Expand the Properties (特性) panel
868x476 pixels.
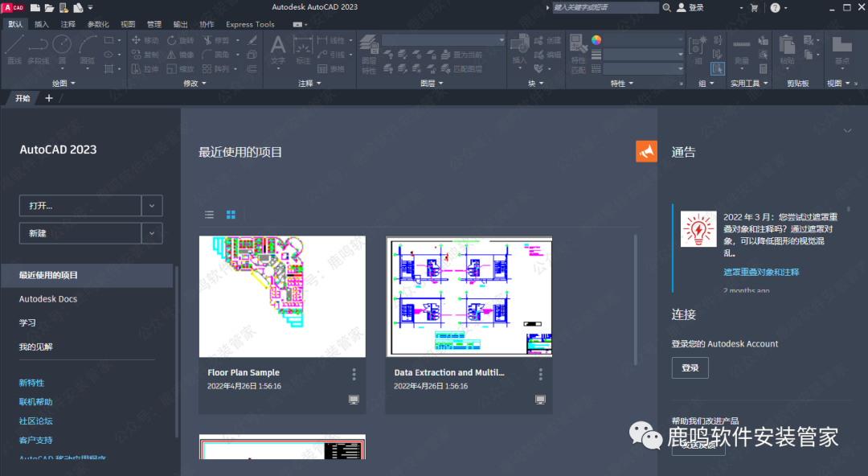tap(621, 83)
